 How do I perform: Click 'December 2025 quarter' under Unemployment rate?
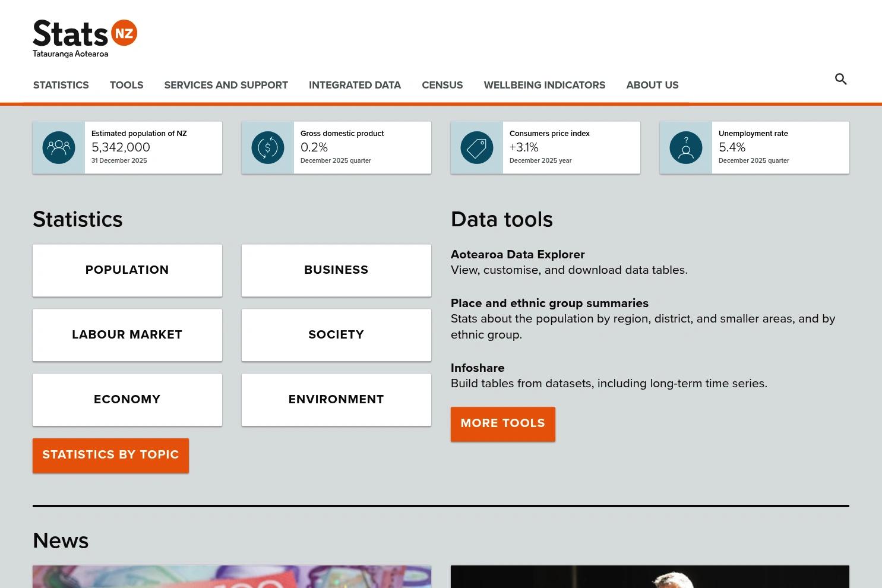pyautogui.click(x=754, y=160)
